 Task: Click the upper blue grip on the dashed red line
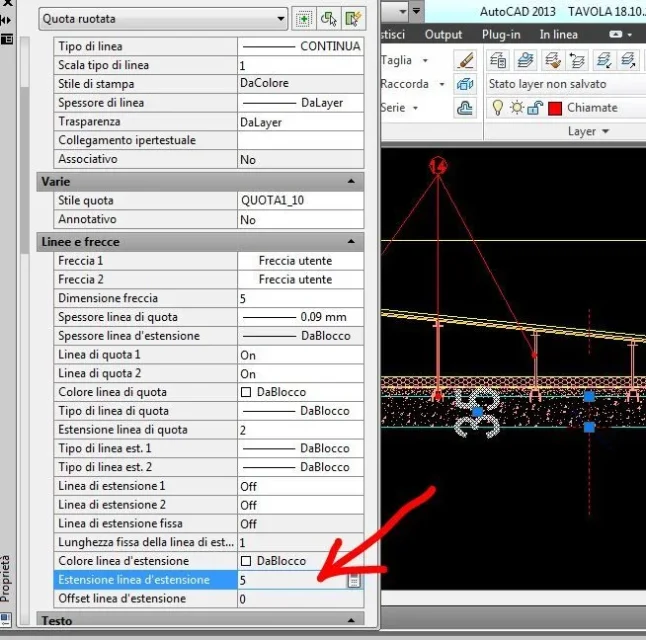pyautogui.click(x=590, y=396)
